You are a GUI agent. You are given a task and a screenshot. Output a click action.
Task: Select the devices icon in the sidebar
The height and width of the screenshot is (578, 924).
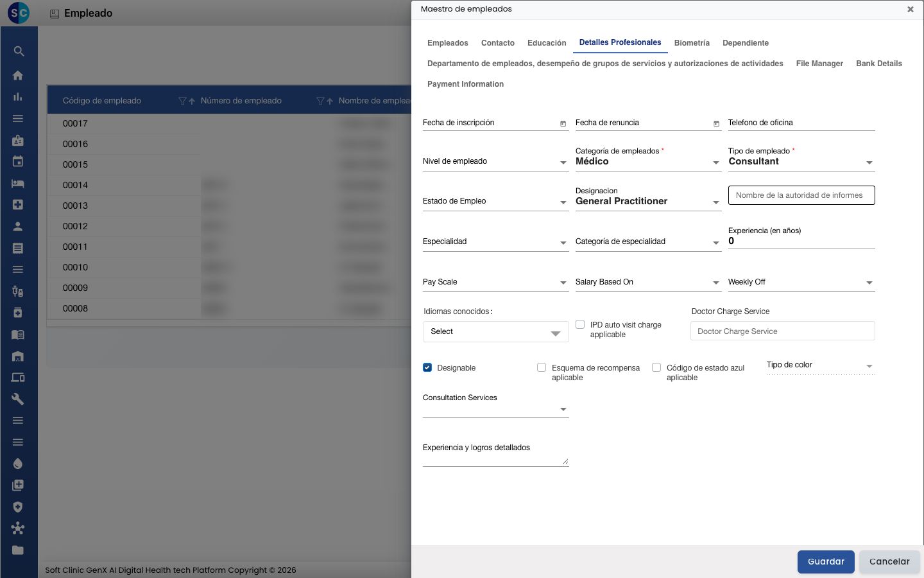(18, 378)
